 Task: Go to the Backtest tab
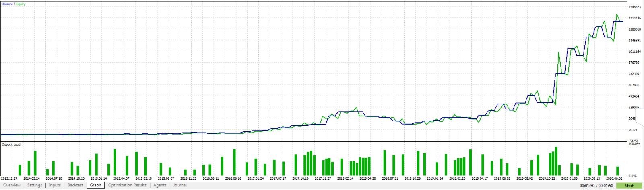click(x=75, y=185)
